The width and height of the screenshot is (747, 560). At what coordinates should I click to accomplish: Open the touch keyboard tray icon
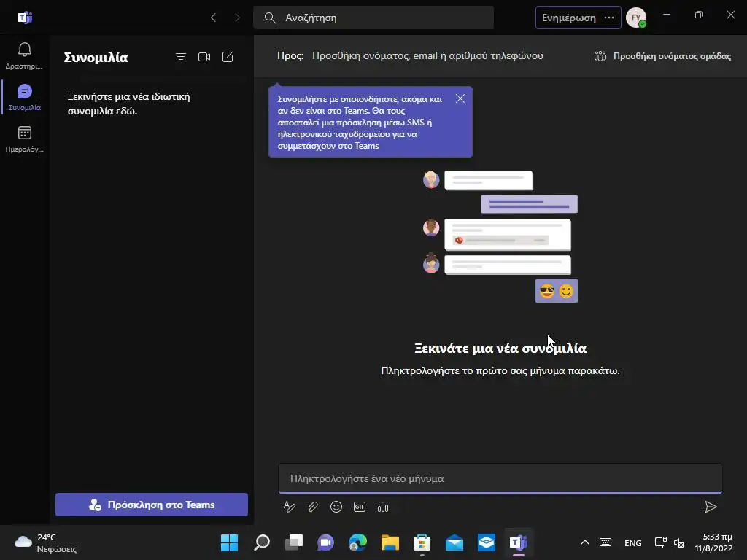pos(605,542)
